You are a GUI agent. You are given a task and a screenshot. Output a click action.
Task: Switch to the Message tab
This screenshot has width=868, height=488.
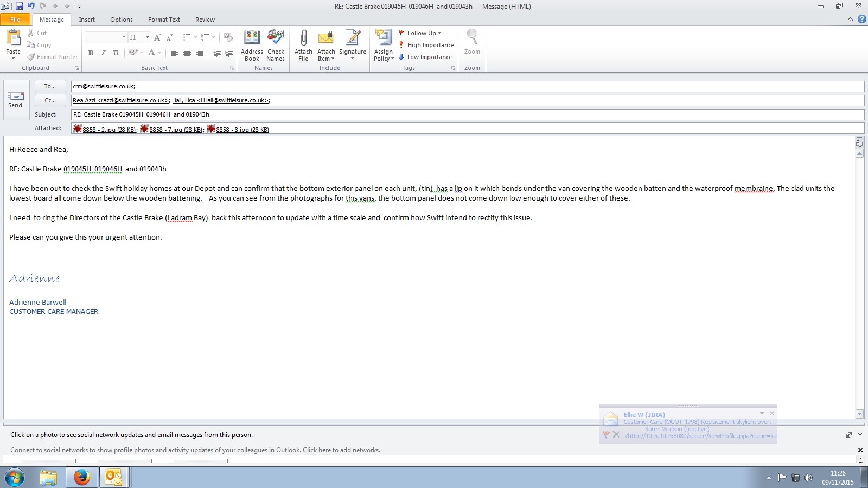[52, 20]
